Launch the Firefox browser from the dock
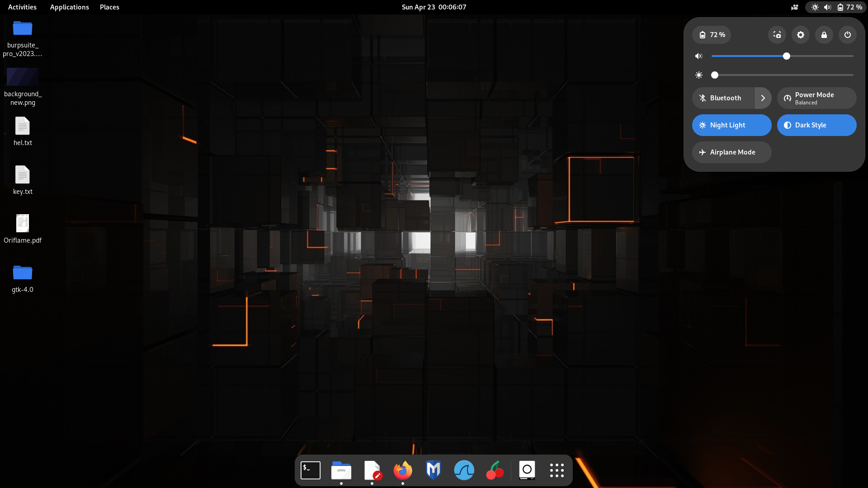This screenshot has height=488, width=868. click(402, 470)
